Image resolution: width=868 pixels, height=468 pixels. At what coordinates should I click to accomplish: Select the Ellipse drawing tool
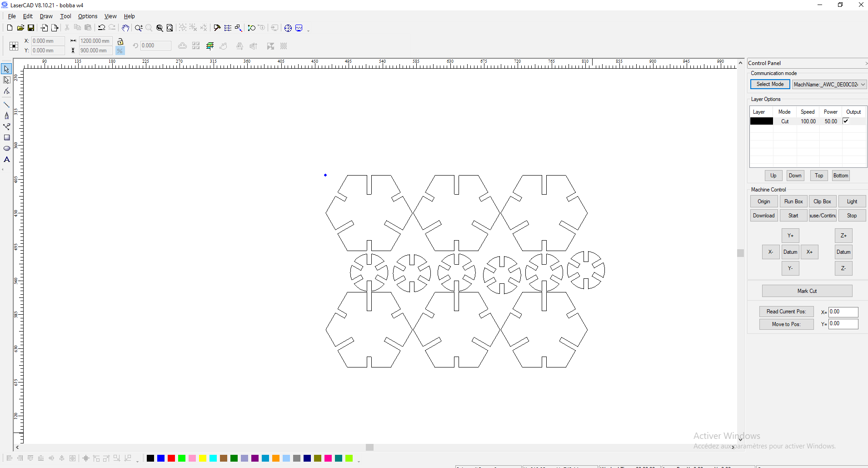click(7, 148)
